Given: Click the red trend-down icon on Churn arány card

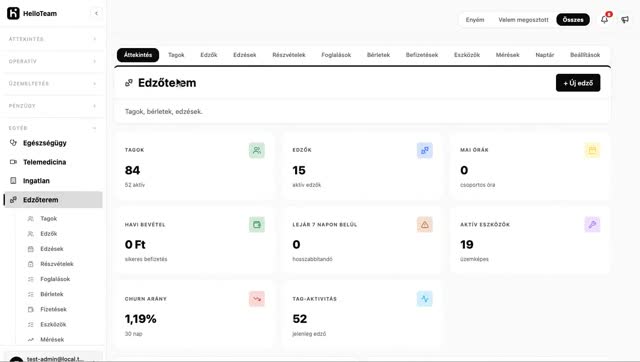Looking at the screenshot, I should [x=257, y=299].
